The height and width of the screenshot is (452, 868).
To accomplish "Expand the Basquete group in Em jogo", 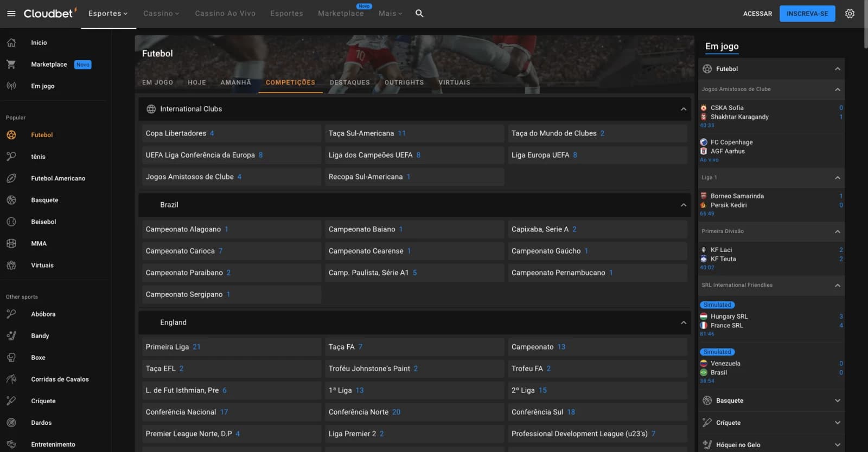I will (838, 401).
